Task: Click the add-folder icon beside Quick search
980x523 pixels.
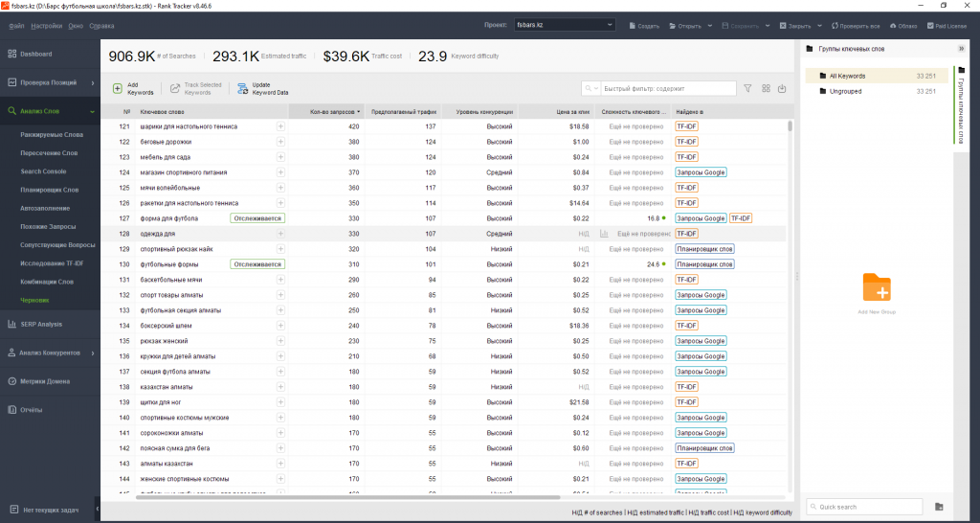Action: click(x=939, y=506)
